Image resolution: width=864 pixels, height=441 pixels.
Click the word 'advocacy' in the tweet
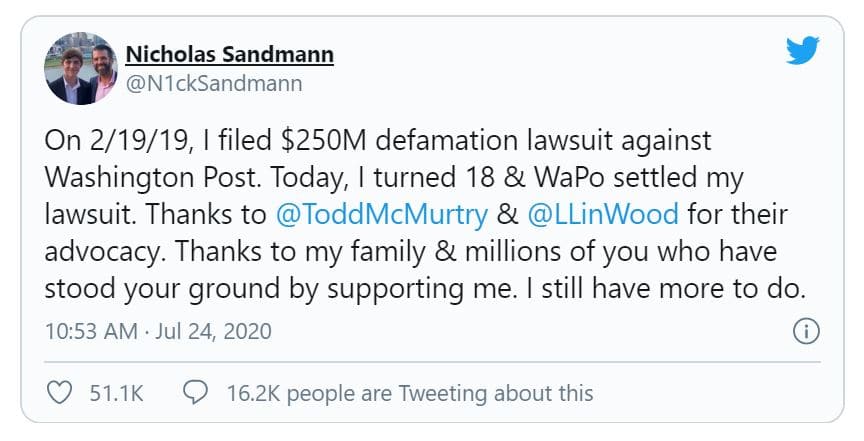click(105, 252)
